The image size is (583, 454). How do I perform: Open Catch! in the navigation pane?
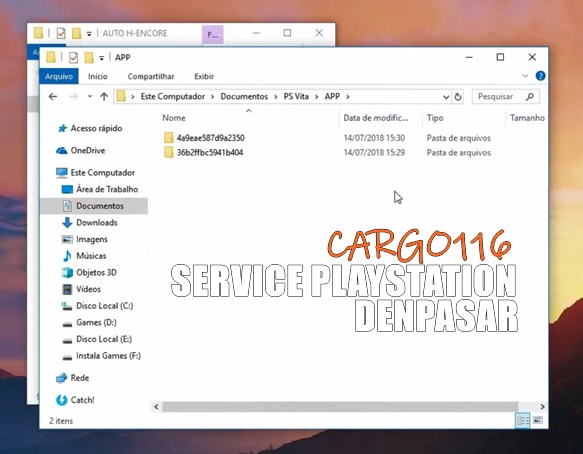(x=82, y=400)
